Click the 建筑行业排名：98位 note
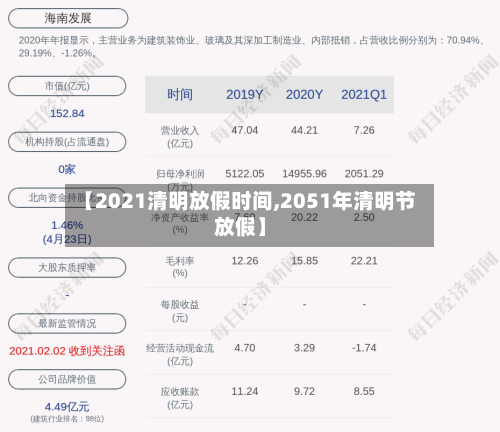500x432 pixels. pyautogui.click(x=67, y=419)
